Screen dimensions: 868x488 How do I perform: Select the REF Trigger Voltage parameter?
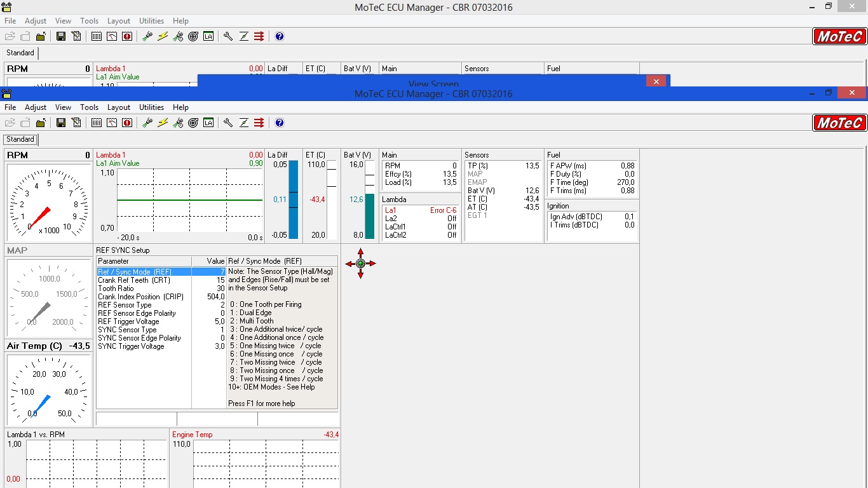click(x=161, y=322)
